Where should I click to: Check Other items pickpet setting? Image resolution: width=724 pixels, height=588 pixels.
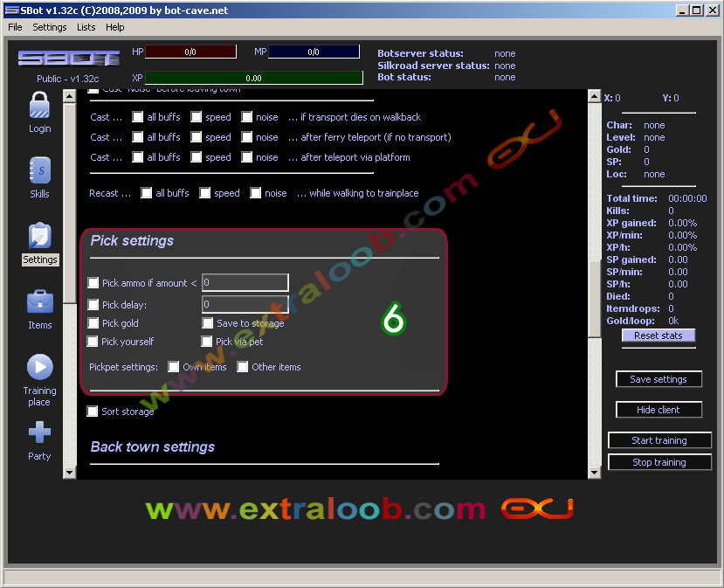click(243, 367)
